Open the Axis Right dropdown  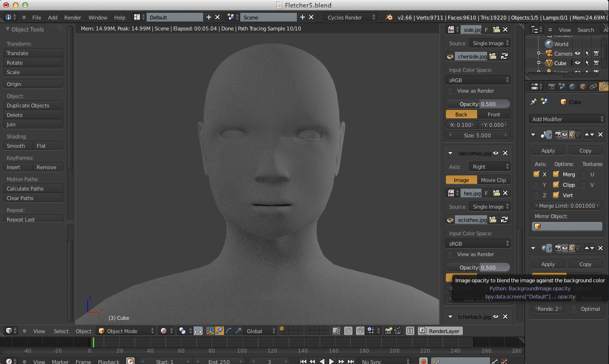point(489,166)
